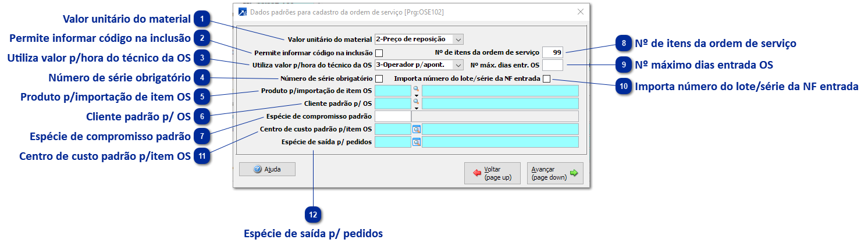Click Produto p/importação de item OS code field

pos(393,91)
